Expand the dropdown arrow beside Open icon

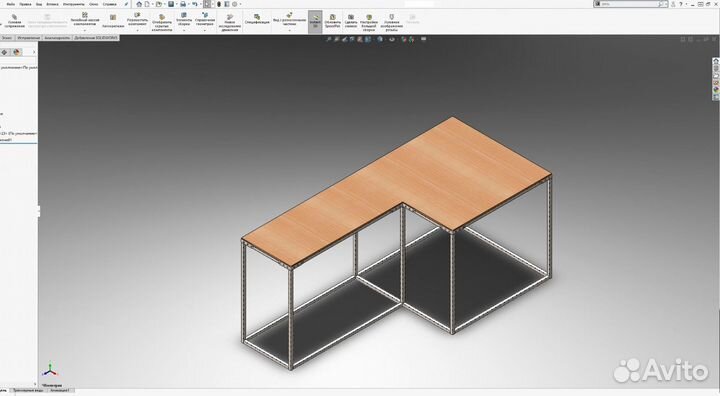(x=164, y=4)
